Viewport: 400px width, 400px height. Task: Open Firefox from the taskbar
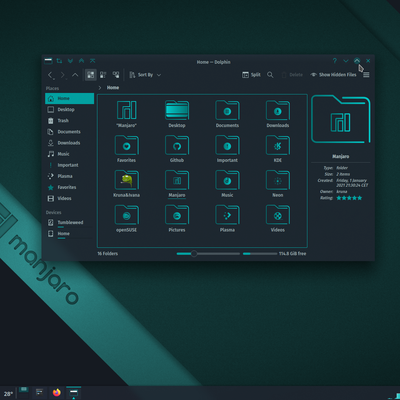click(x=57, y=393)
